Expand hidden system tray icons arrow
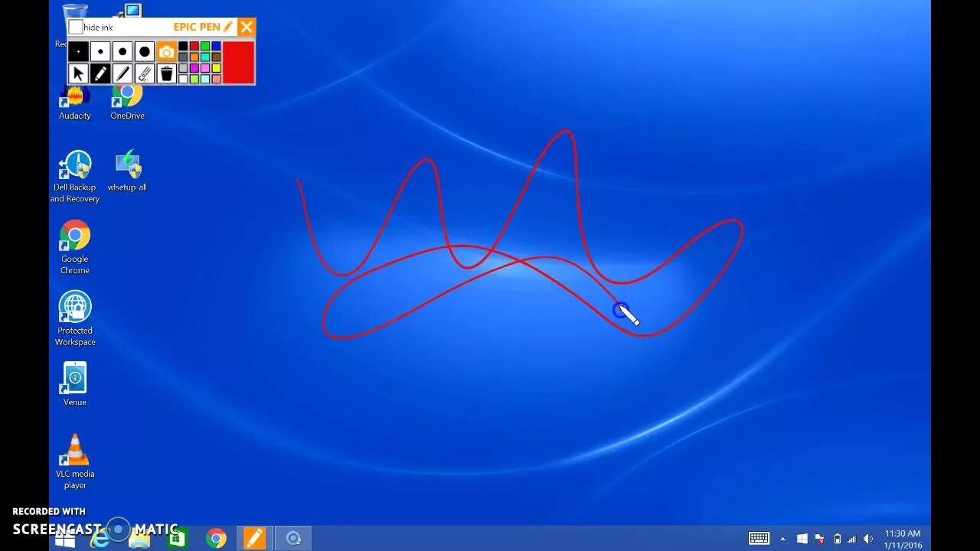 pos(782,539)
